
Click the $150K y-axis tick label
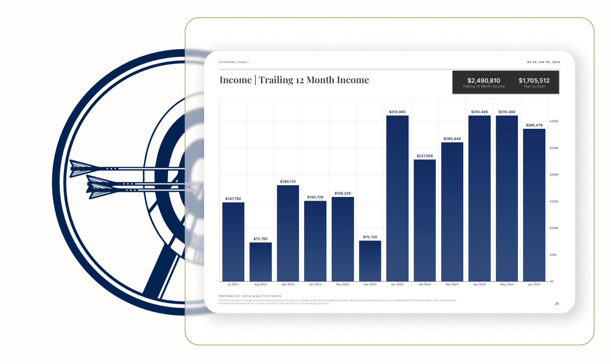[554, 201]
